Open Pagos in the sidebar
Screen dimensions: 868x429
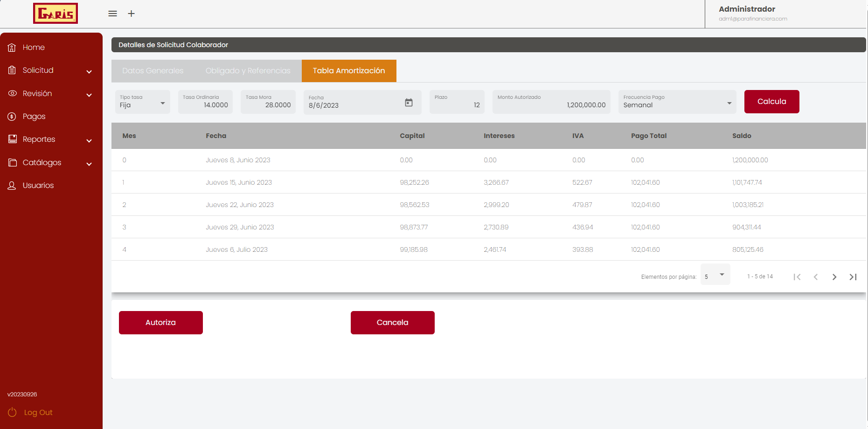[x=34, y=117]
